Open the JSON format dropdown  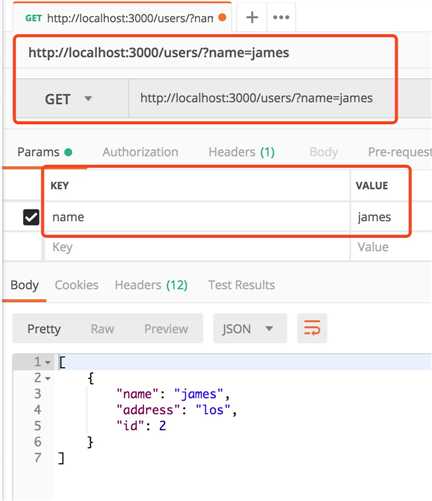point(250,329)
